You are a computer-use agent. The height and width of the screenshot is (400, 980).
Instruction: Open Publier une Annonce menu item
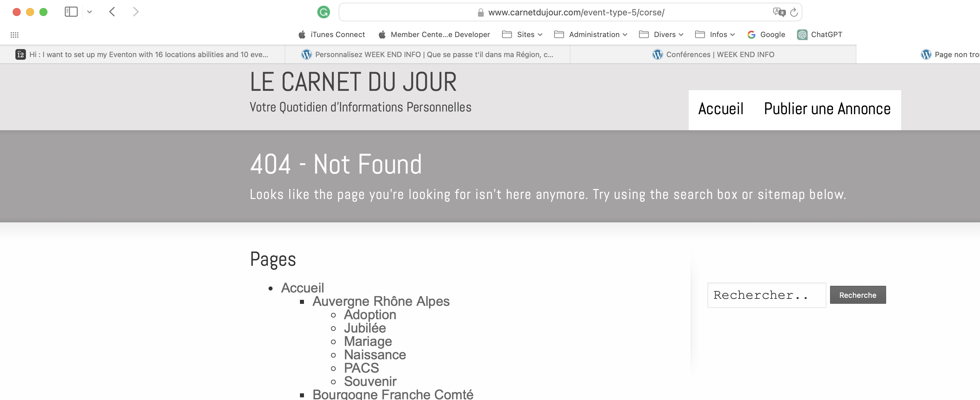pyautogui.click(x=827, y=109)
